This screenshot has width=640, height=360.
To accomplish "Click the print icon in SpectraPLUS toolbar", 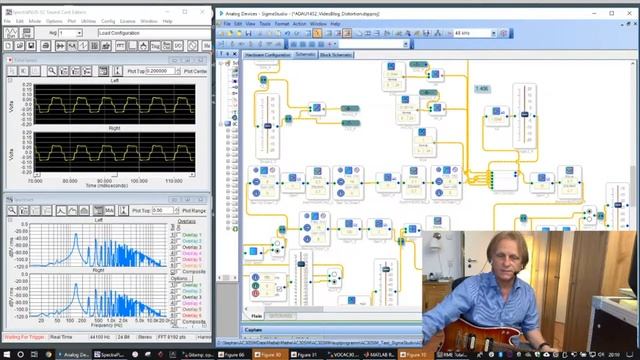I will point(46,46).
